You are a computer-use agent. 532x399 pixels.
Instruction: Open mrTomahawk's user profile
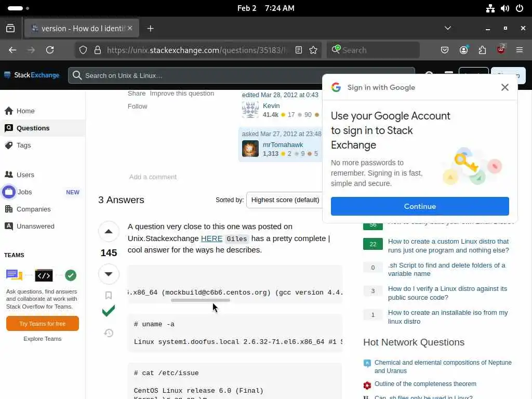click(283, 145)
